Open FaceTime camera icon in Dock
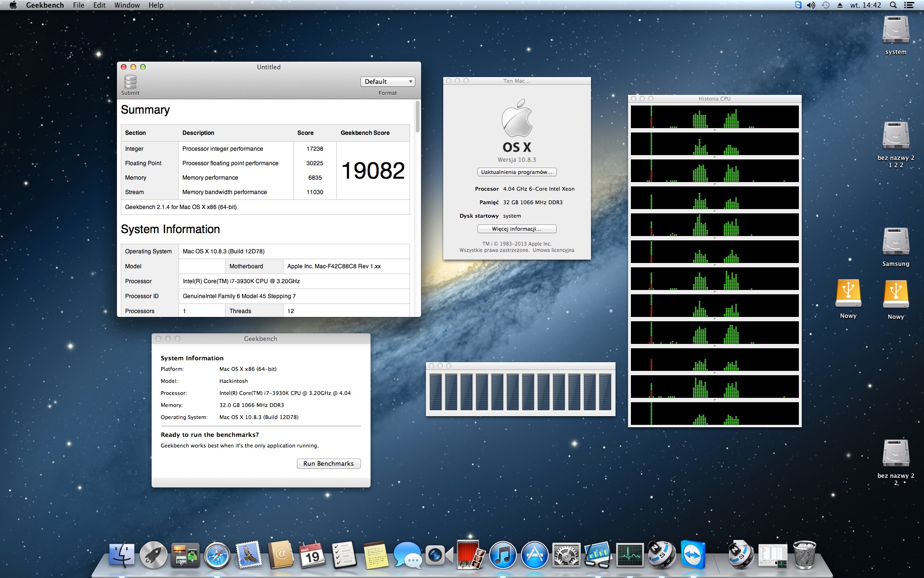Viewport: 924px width, 578px height. tap(439, 555)
